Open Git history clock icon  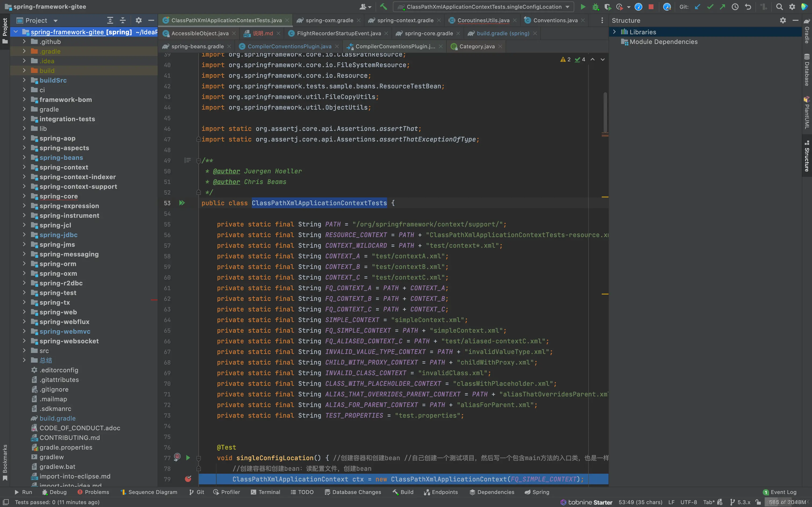click(x=735, y=7)
